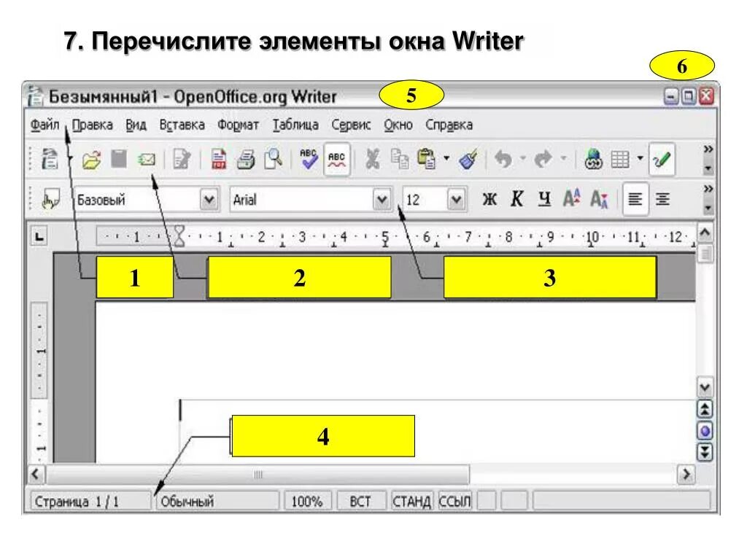Run the spellcheck ABC checkmark icon
The image size is (747, 560).
click(x=309, y=159)
